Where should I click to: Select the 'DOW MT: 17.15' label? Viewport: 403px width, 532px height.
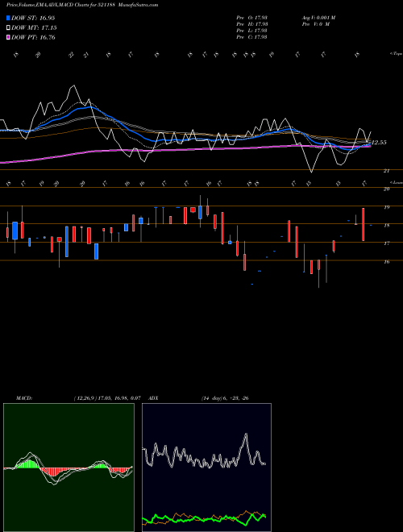[x=34, y=28]
